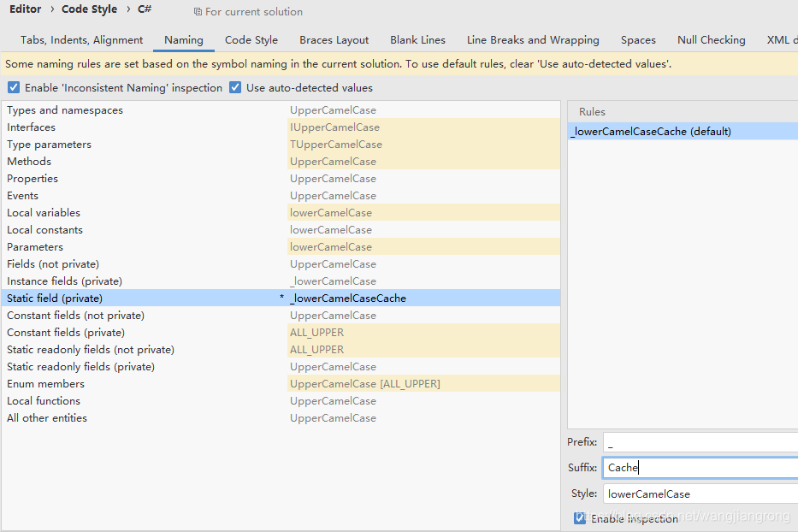The image size is (798, 532).
Task: Select the 'Enum members' row
Action: pos(281,384)
